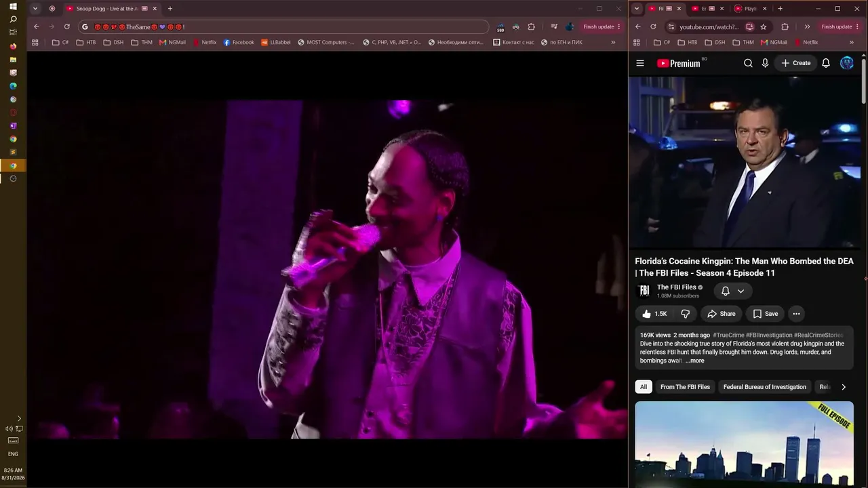Screen dimensions: 868x488
Task: Switch to the Playlist tab in right window
Action: pos(751,9)
